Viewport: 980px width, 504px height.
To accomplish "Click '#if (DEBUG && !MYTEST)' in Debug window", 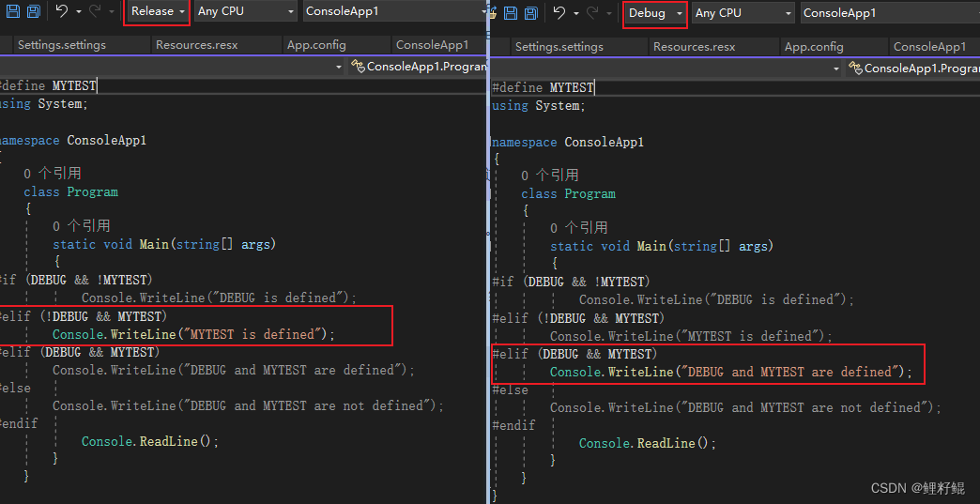I will coord(572,282).
